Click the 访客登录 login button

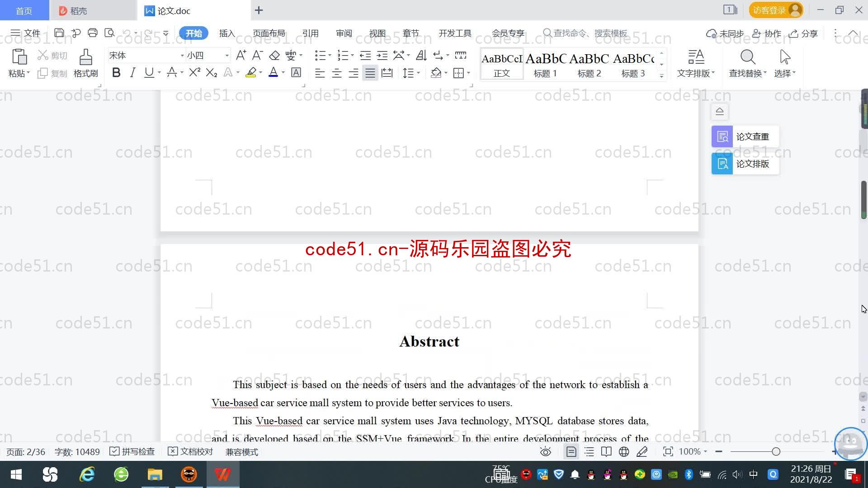(x=776, y=10)
